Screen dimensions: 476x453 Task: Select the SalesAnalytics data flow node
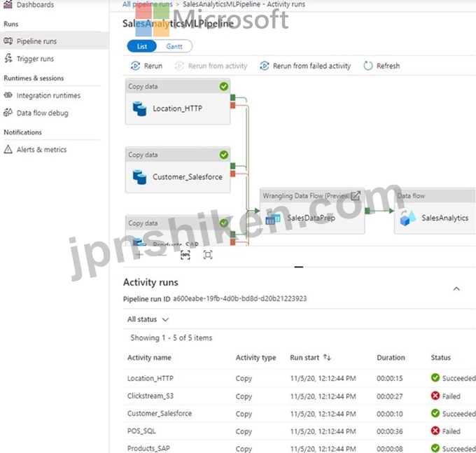point(435,211)
